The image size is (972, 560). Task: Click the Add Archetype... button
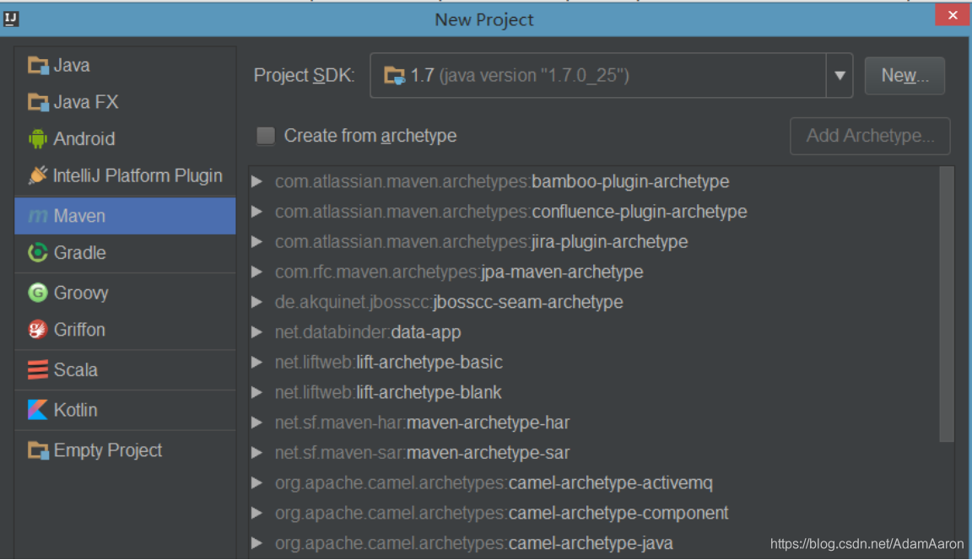point(870,136)
